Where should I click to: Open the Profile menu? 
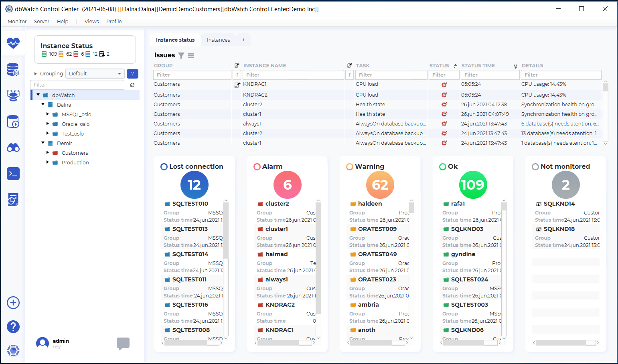pyautogui.click(x=114, y=22)
